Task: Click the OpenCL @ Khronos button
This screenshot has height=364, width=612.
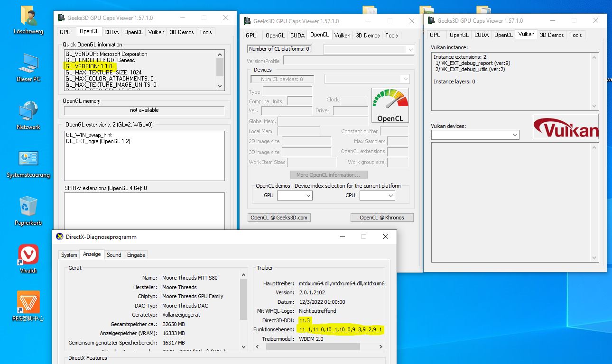Action: pos(382,218)
